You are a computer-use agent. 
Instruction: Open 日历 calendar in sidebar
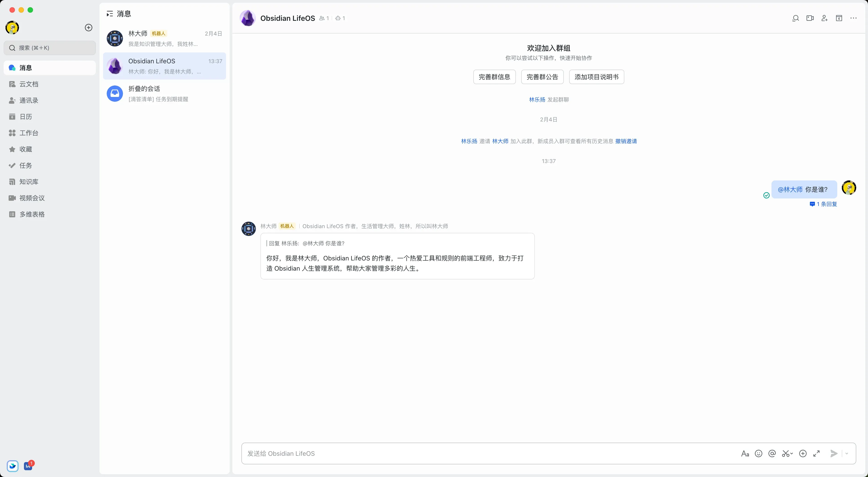click(50, 117)
